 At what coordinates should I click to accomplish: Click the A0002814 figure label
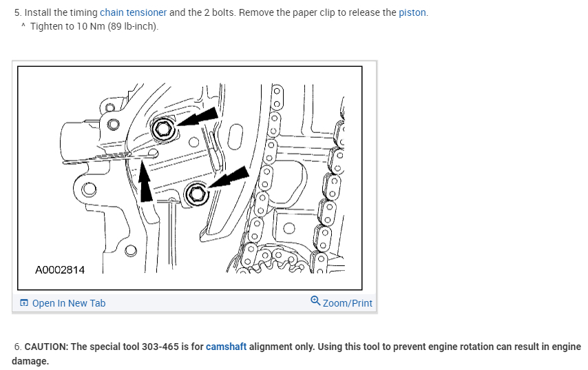point(60,270)
